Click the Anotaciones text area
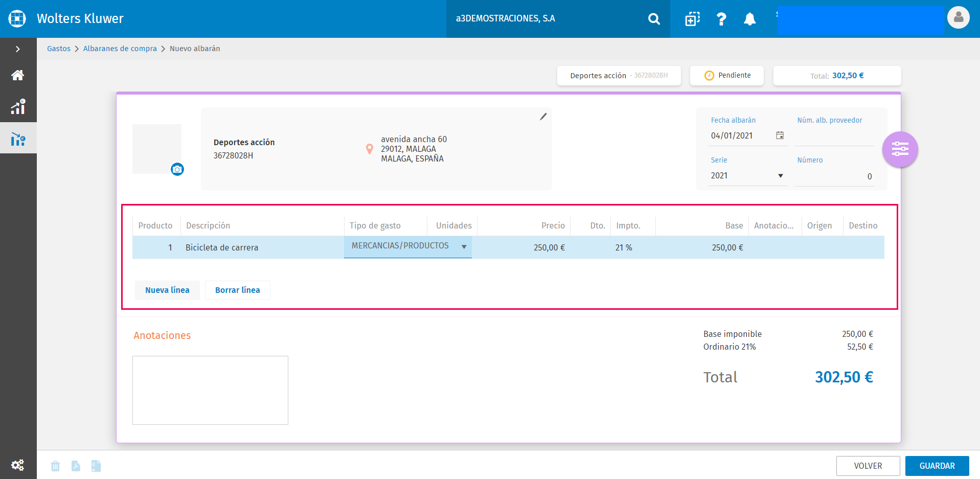This screenshot has height=479, width=980. [210, 390]
